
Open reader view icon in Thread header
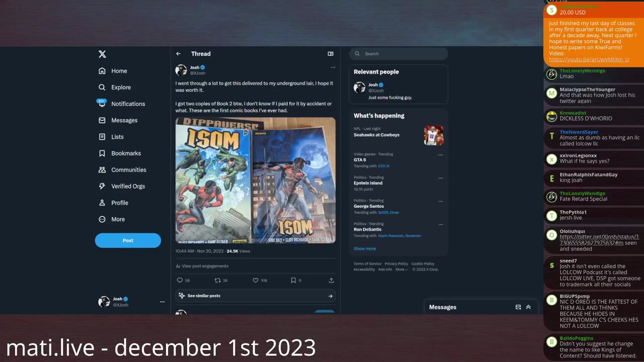(x=331, y=54)
